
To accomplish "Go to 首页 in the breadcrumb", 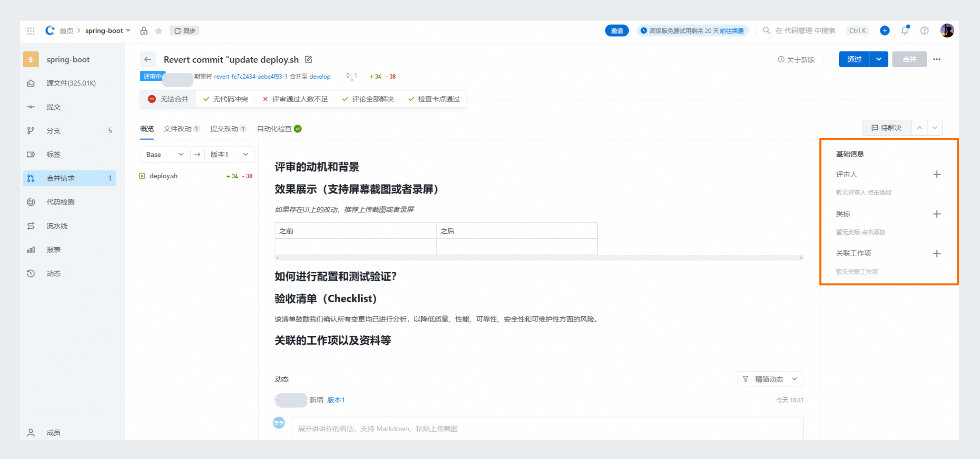I will tap(67, 31).
